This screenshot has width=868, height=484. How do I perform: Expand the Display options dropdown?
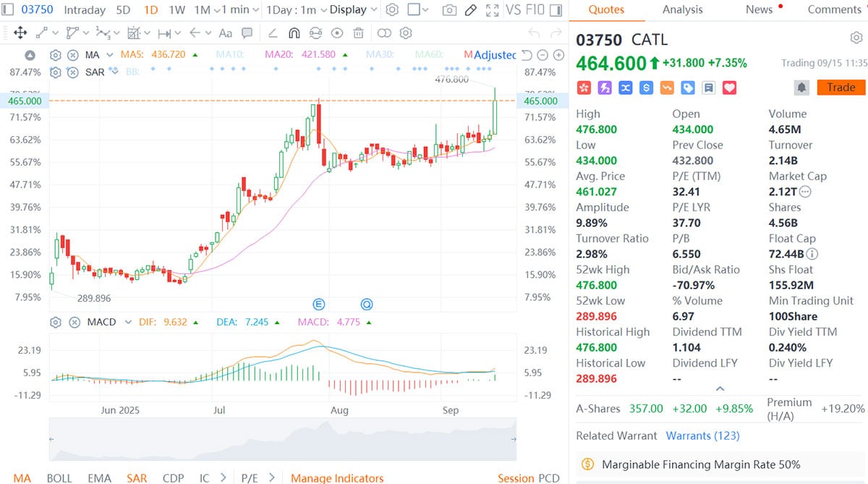(x=352, y=10)
